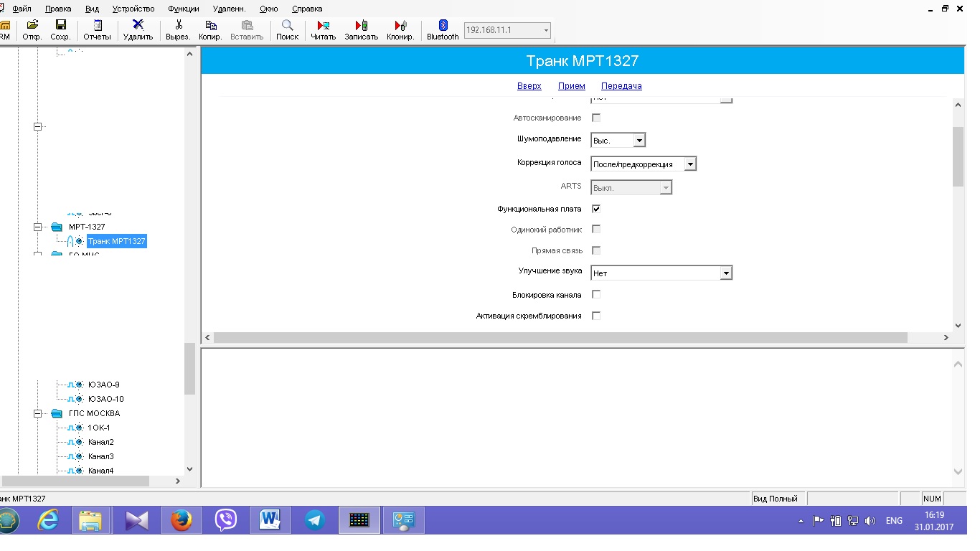Click the Передача link
Viewport: 980px width, 551px height.
(621, 86)
